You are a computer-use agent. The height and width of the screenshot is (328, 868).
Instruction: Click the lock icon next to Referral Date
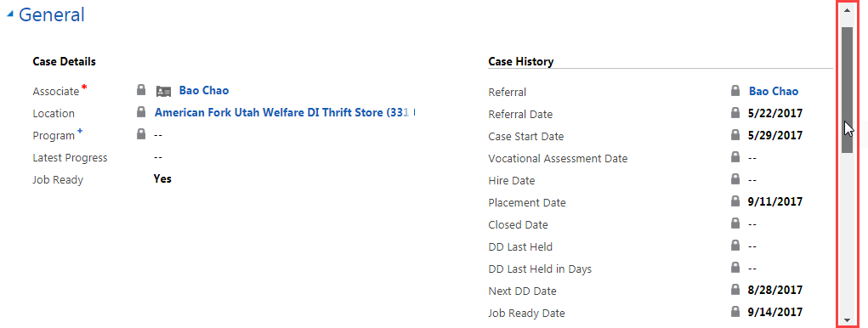click(735, 113)
